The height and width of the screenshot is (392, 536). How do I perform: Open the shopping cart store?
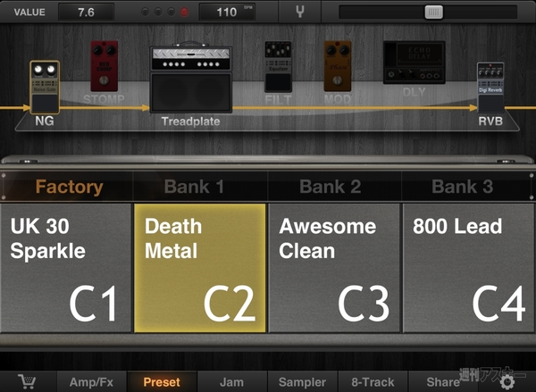pyautogui.click(x=27, y=381)
